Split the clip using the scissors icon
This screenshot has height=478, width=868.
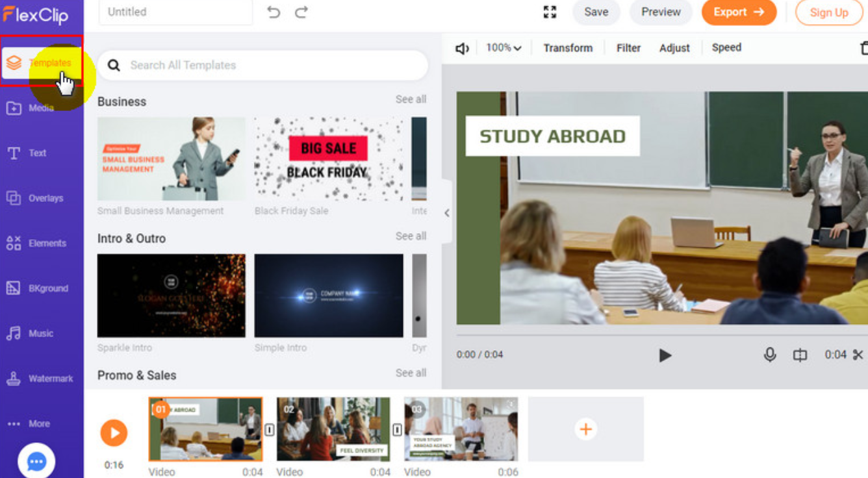(x=860, y=355)
